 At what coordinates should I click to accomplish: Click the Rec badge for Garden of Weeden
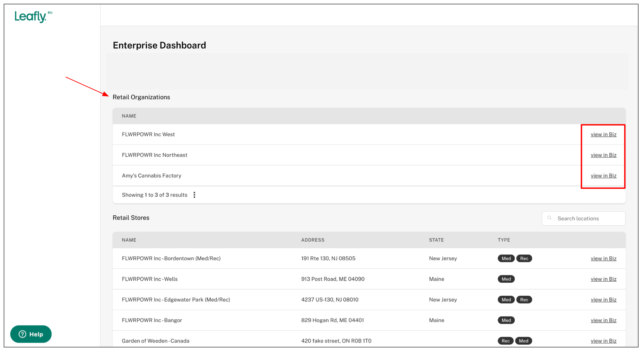[505, 341]
